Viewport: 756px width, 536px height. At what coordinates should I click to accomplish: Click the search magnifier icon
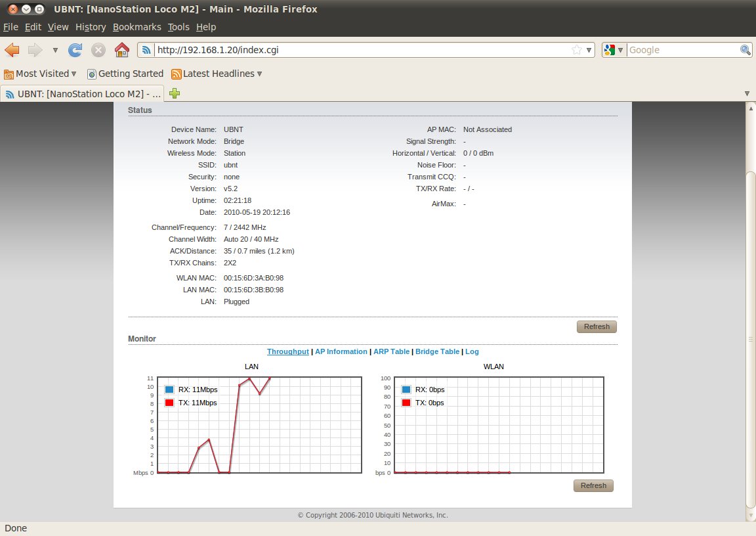[745, 50]
